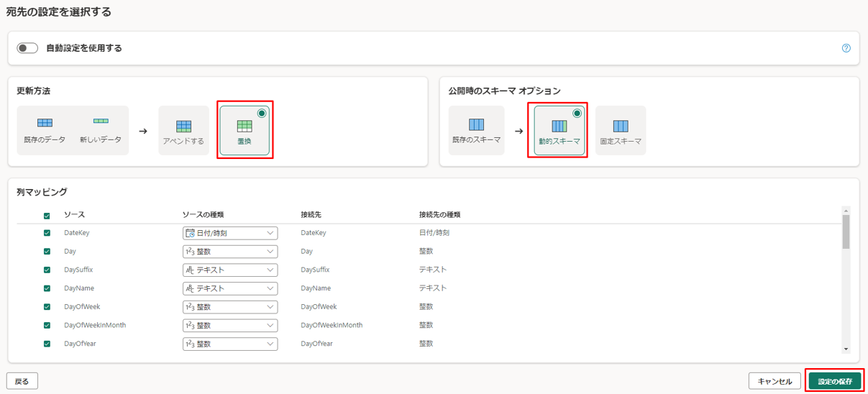Click the column mapping scrollbar down arrow
Viewport: 868px width, 394px height.
click(846, 349)
